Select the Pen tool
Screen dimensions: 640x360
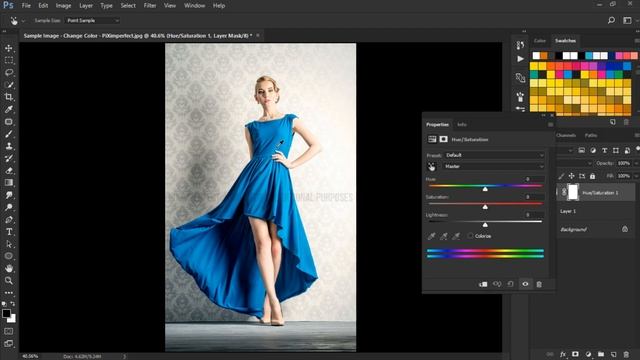[9, 220]
